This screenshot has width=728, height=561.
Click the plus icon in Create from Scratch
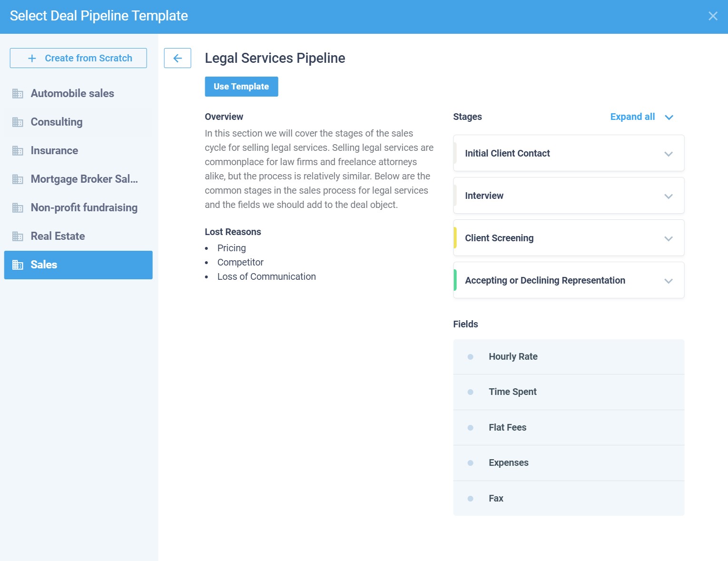[x=32, y=58]
